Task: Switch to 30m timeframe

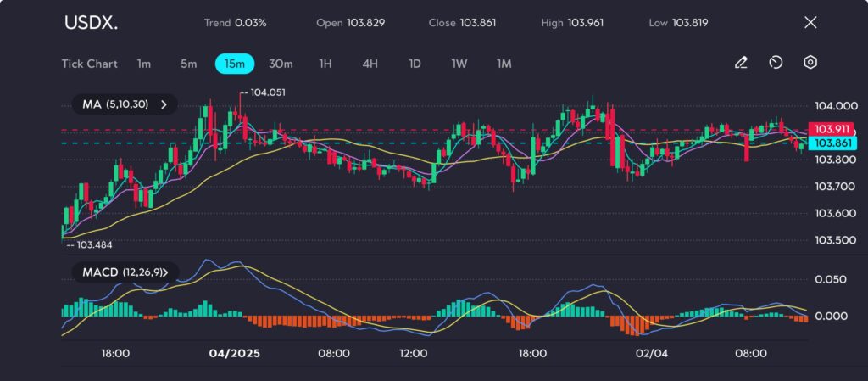Action: point(281,64)
